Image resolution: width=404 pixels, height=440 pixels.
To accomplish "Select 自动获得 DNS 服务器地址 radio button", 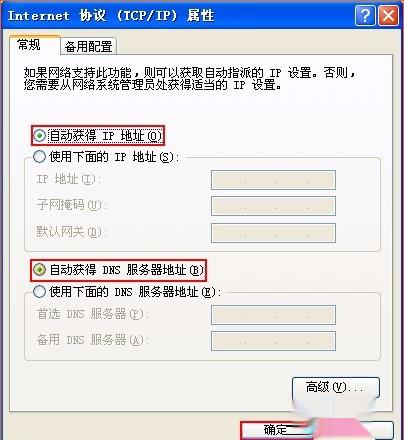I will 39,270.
